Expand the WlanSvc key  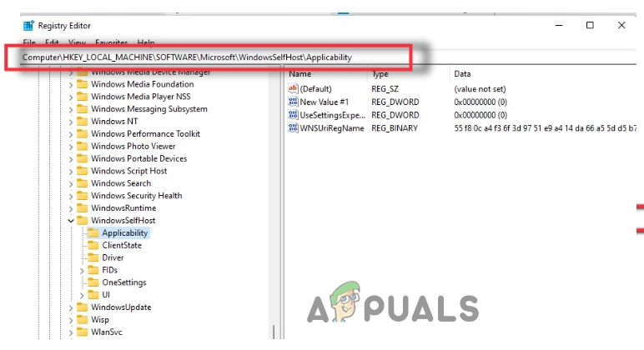pyautogui.click(x=71, y=332)
